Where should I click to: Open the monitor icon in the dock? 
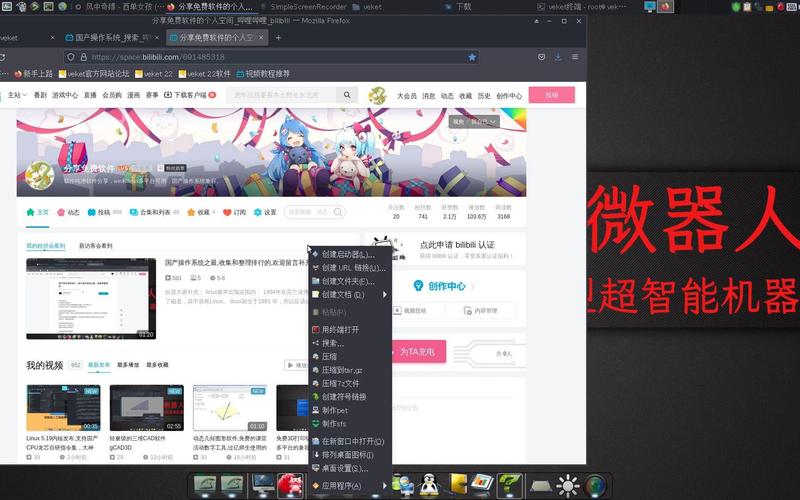tap(263, 485)
